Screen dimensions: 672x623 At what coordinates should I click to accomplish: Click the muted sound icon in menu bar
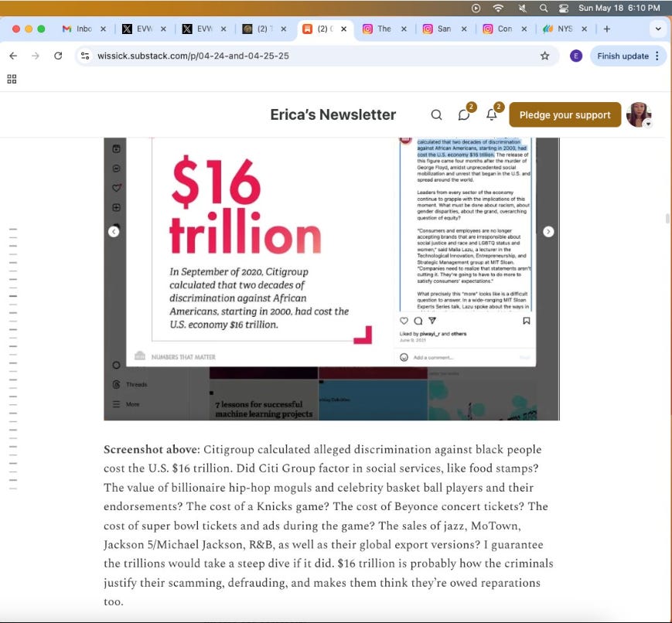523,8
